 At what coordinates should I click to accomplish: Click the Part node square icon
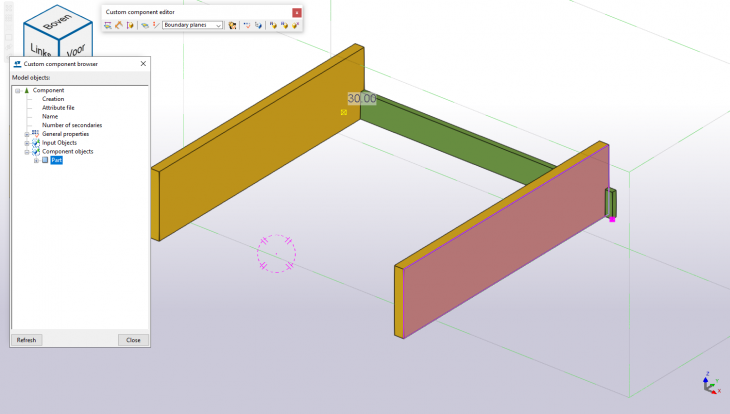tap(45, 160)
